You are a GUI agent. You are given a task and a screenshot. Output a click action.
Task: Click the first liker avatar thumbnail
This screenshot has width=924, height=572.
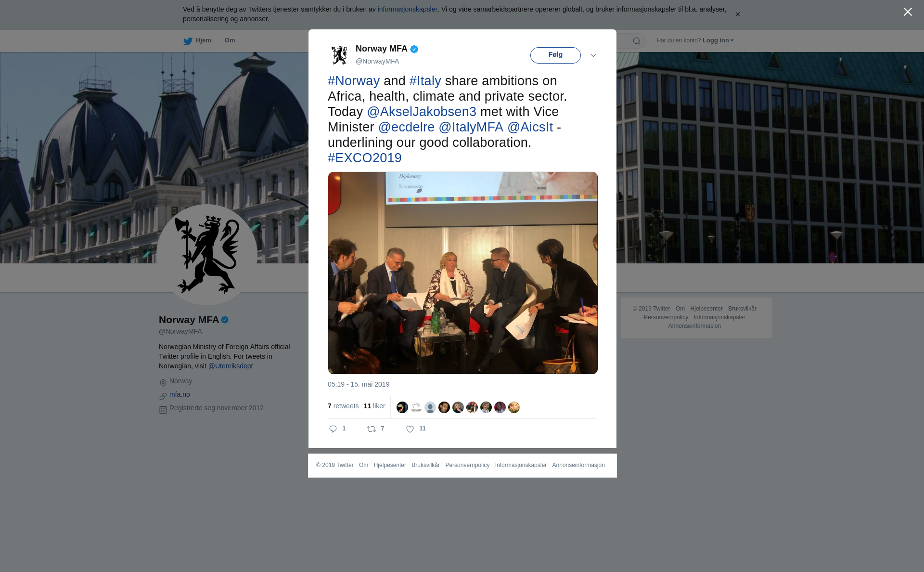[x=402, y=407]
